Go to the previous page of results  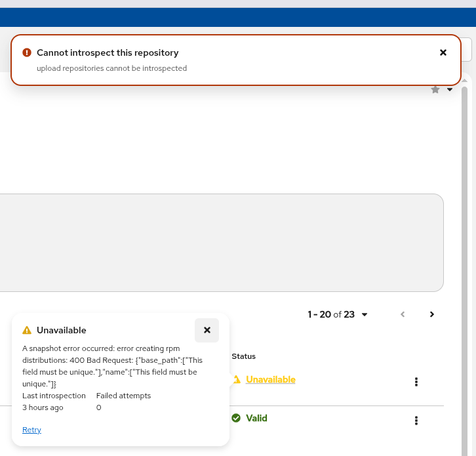(x=403, y=314)
